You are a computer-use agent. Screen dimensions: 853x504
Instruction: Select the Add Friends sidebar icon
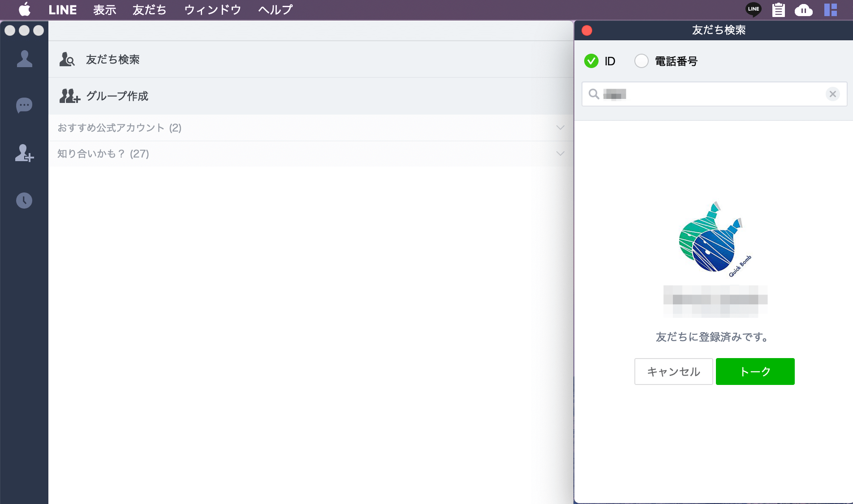24,153
